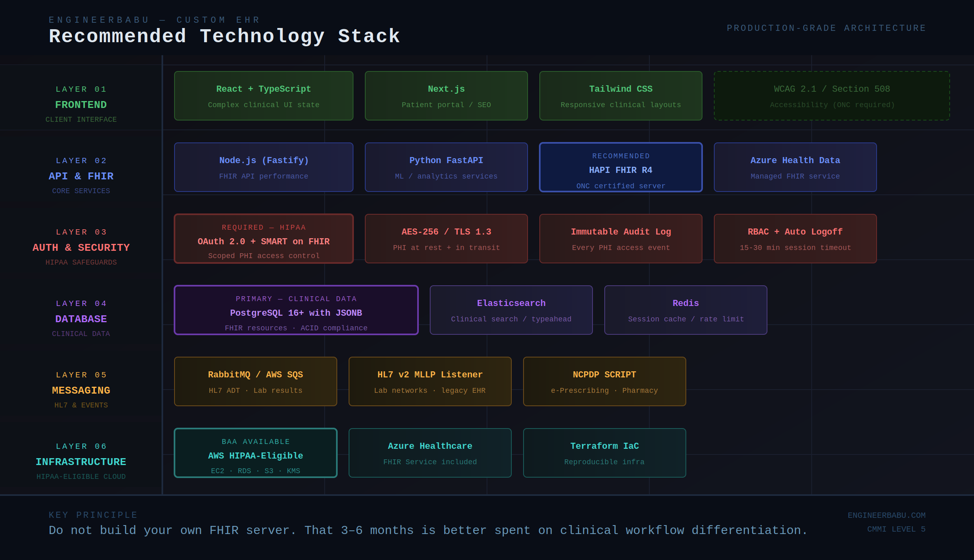
Task: Select the AWS HIPAA-Eligible card
Action: (x=256, y=453)
